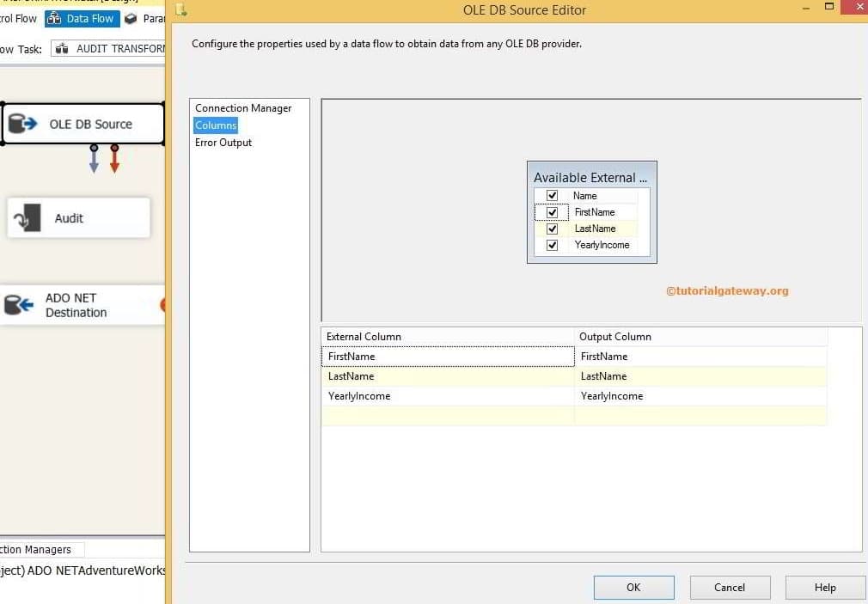The image size is (868, 604).
Task: Click the red error output arrow below OLE DB Source
Action: tap(114, 159)
